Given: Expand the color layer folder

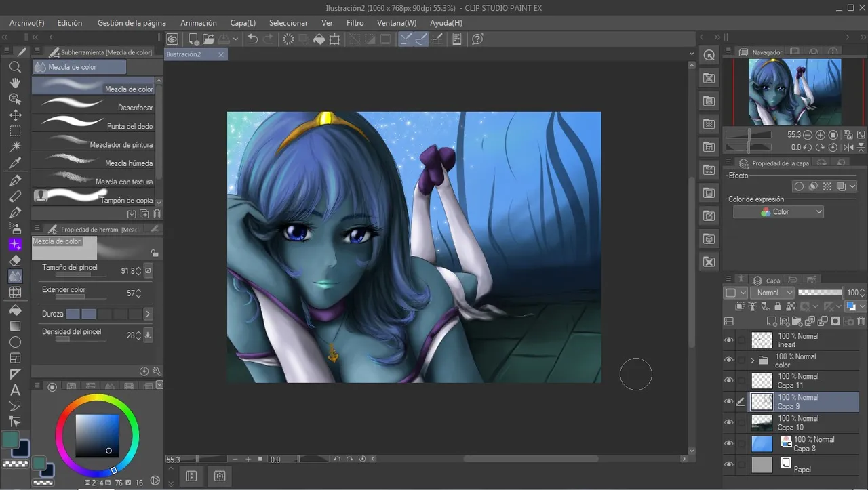Looking at the screenshot, I should point(753,361).
